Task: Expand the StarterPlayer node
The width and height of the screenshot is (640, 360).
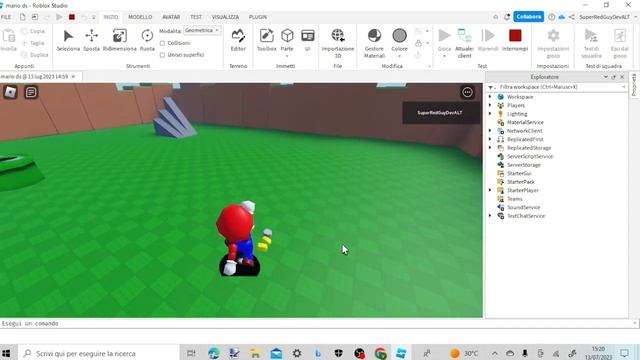Action: point(490,190)
